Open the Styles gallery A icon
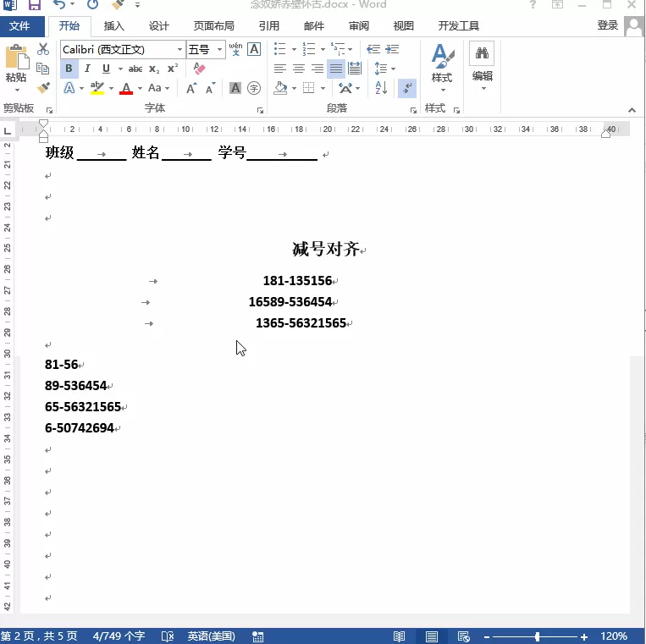The height and width of the screenshot is (644, 646). 443,57
